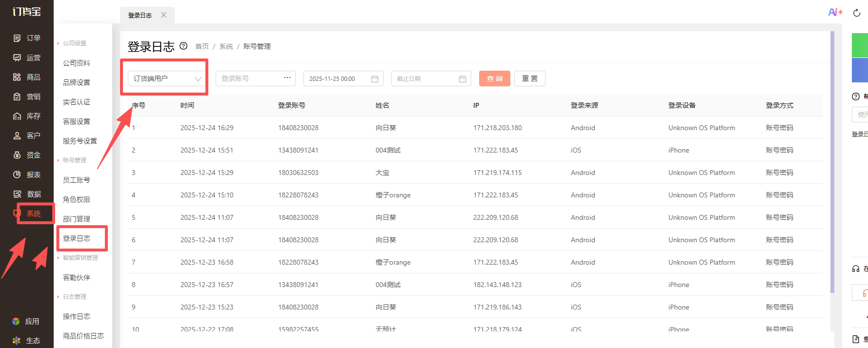Close the 登录日志 tab
Viewport: 868px width, 348px height.
coord(163,15)
